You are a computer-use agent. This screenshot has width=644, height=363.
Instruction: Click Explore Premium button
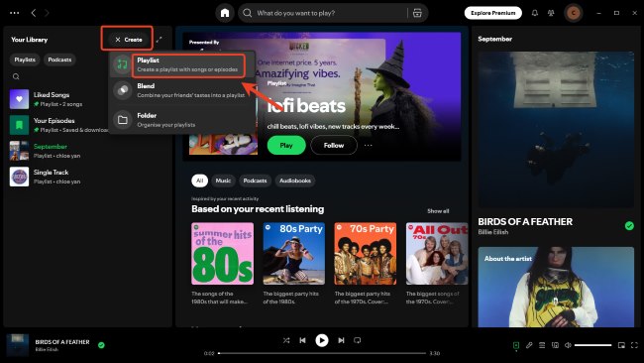pyautogui.click(x=492, y=13)
